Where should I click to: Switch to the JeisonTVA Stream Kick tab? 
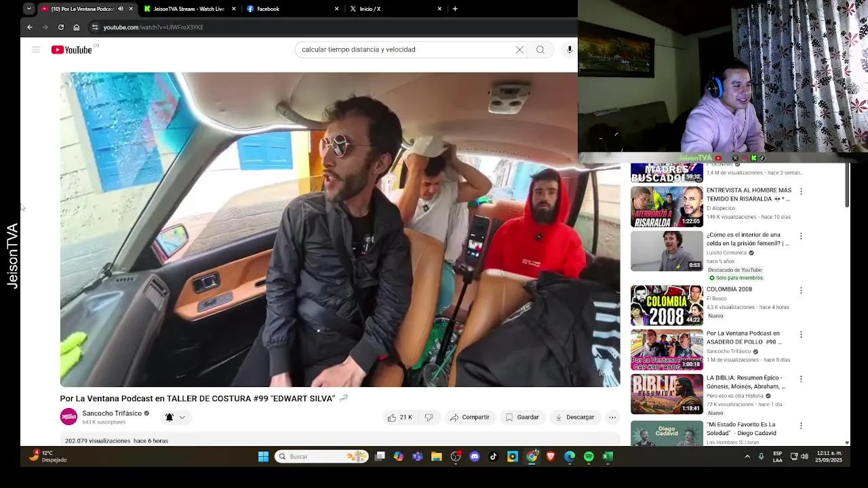point(189,9)
